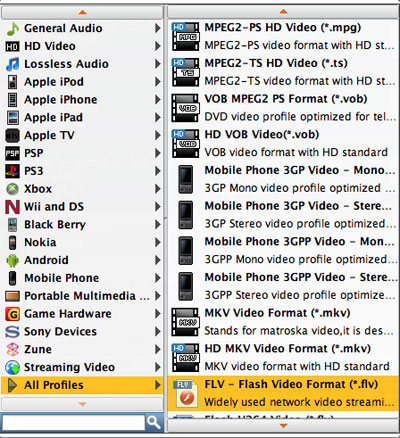Click the profile list scroll-down arrow bar
The height and width of the screenshot is (438, 400).
coord(283,426)
